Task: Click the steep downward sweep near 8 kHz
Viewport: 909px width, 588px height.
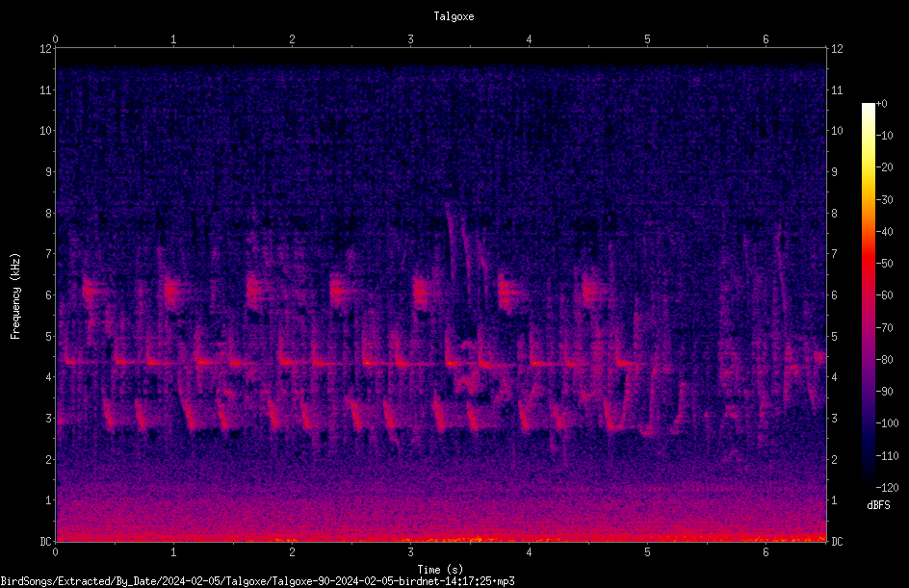Action: coord(453,232)
